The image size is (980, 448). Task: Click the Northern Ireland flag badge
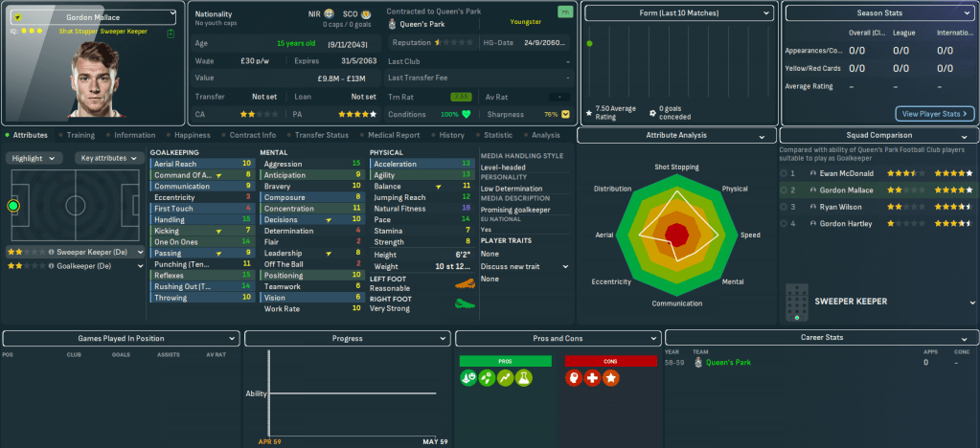coord(330,15)
